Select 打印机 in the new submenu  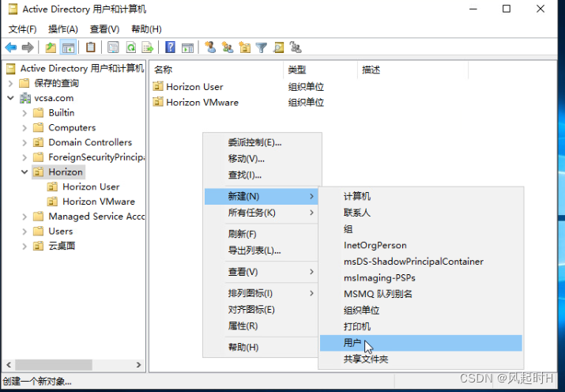tap(421, 326)
